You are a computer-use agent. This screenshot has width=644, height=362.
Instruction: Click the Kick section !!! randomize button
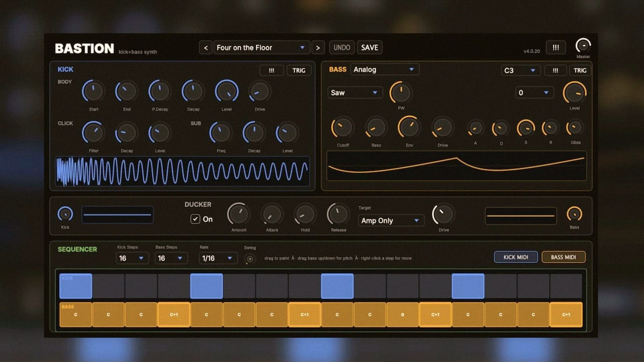click(x=272, y=70)
